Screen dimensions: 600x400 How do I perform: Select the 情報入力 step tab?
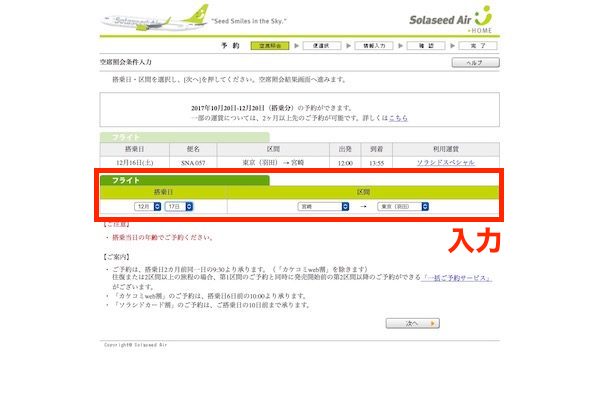(x=374, y=46)
